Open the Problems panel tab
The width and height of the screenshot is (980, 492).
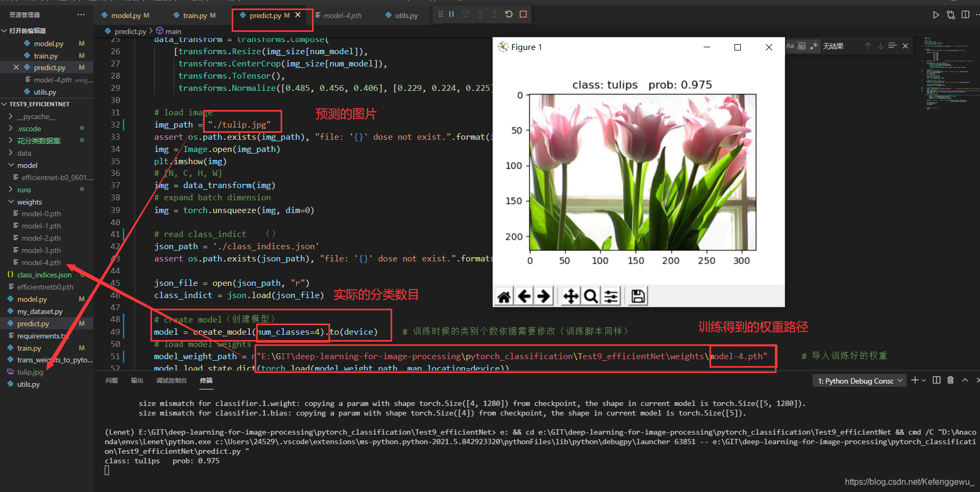(x=112, y=380)
